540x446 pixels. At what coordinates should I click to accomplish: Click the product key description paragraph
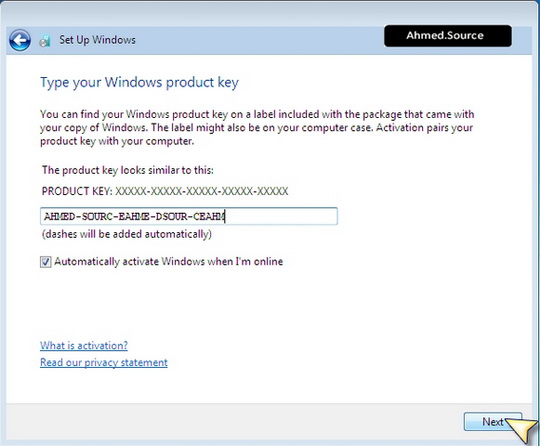coord(257,128)
